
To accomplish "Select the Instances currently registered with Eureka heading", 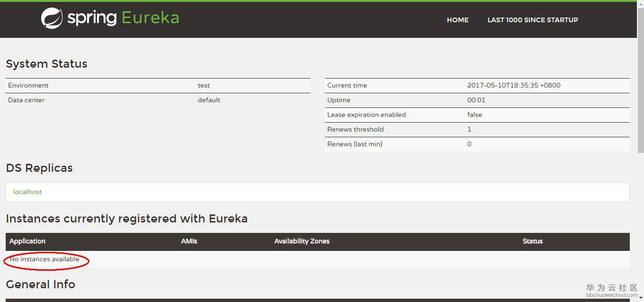I will 127,219.
